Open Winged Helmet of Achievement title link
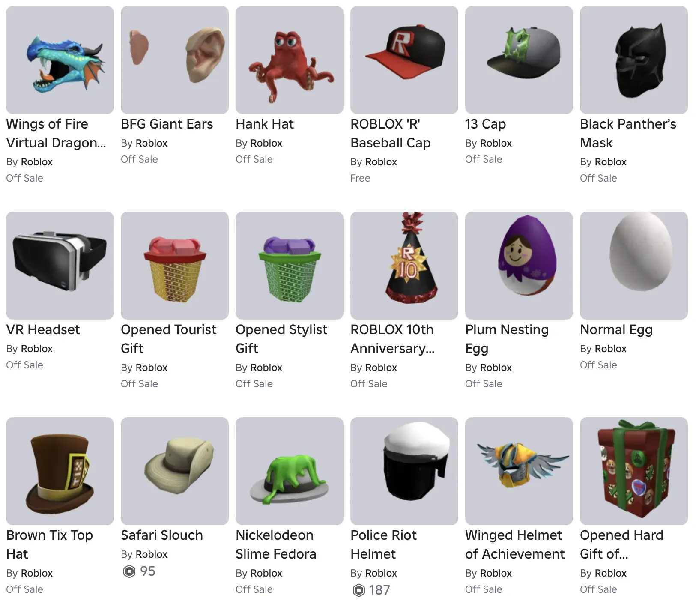The width and height of the screenshot is (699, 616). pyautogui.click(x=515, y=544)
